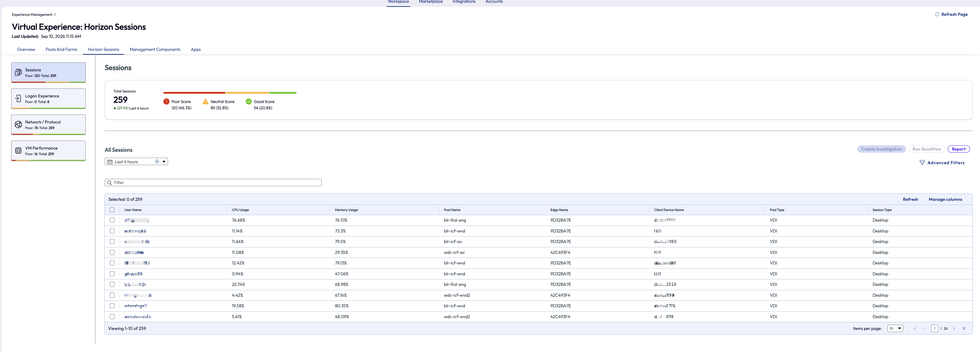Sort by the User Name column header

click(133, 210)
